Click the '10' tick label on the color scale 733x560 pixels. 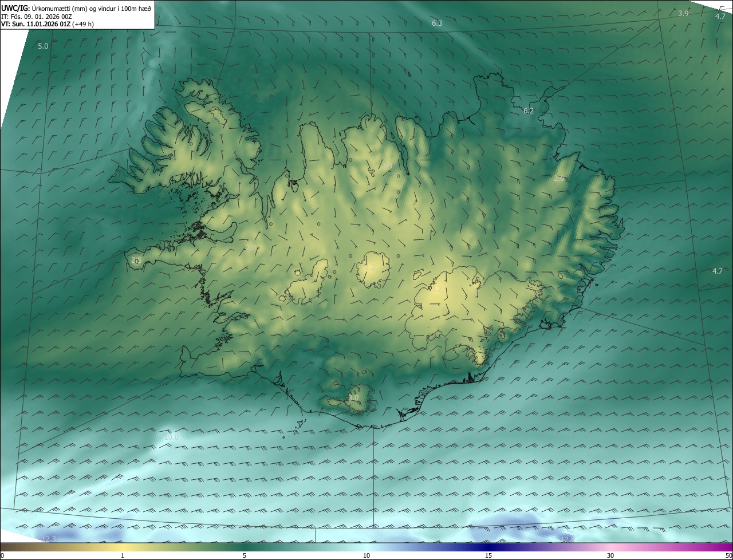coord(366,555)
